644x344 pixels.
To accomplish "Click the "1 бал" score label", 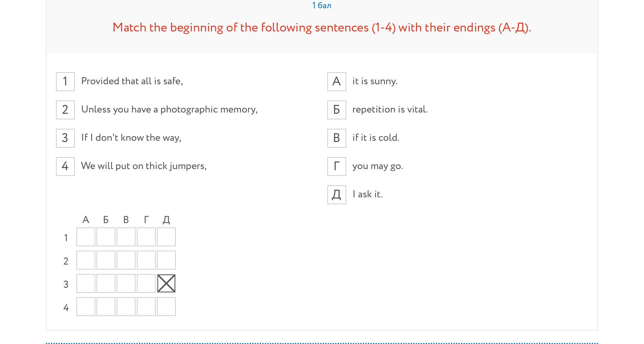I will tap(322, 6).
